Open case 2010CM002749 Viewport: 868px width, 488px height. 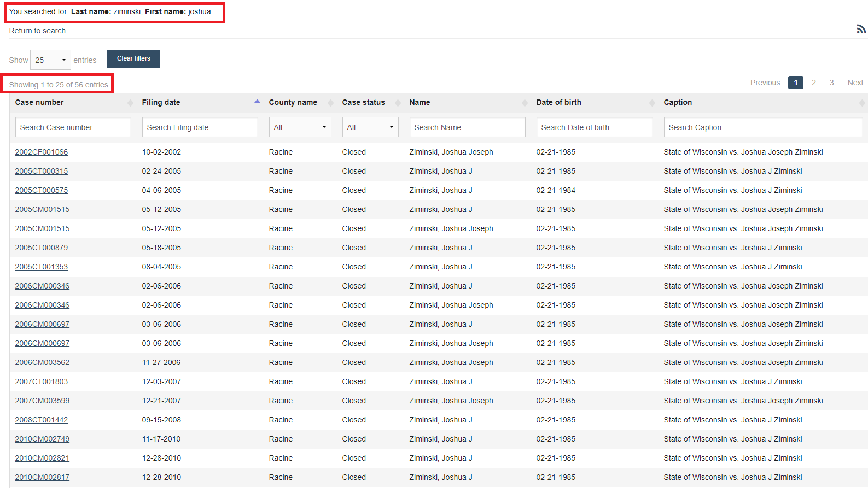(42, 439)
